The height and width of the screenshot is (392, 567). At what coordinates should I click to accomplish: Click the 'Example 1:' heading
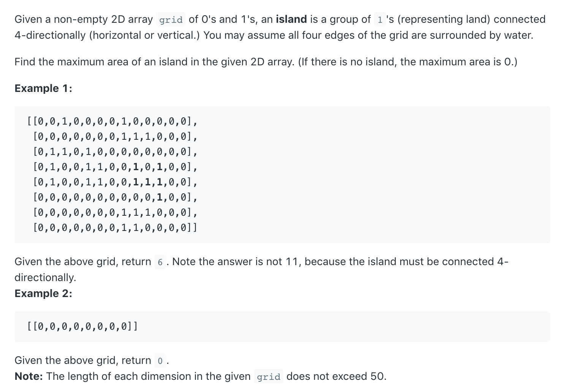click(43, 88)
